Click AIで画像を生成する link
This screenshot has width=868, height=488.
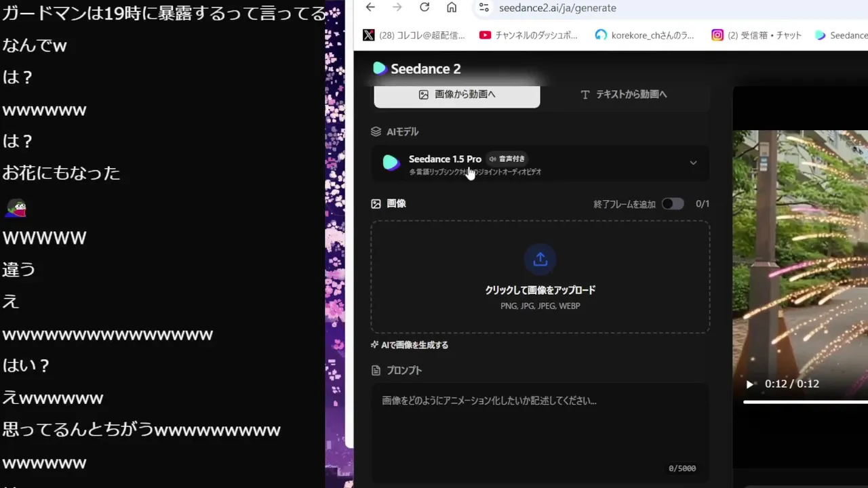click(414, 345)
